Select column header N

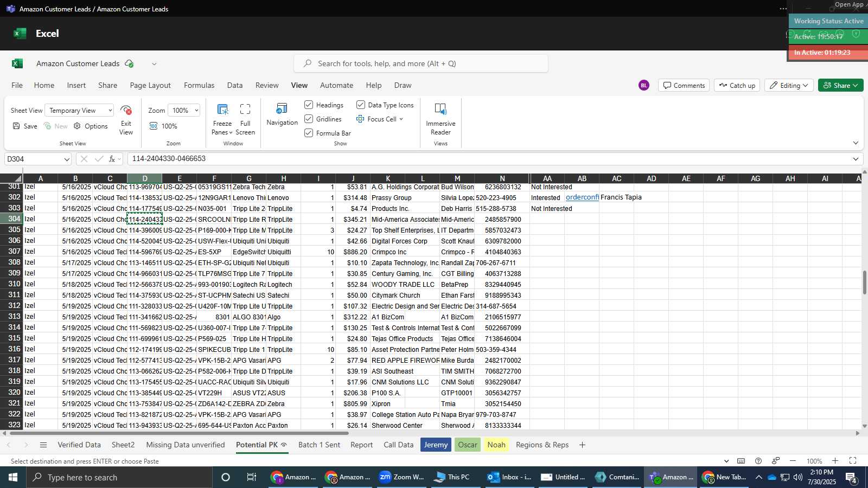[502, 178]
